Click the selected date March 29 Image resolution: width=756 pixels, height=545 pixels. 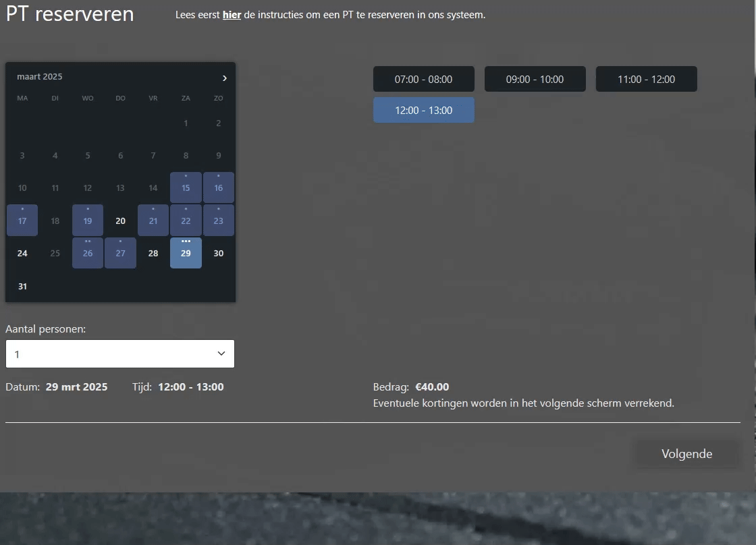tap(186, 253)
